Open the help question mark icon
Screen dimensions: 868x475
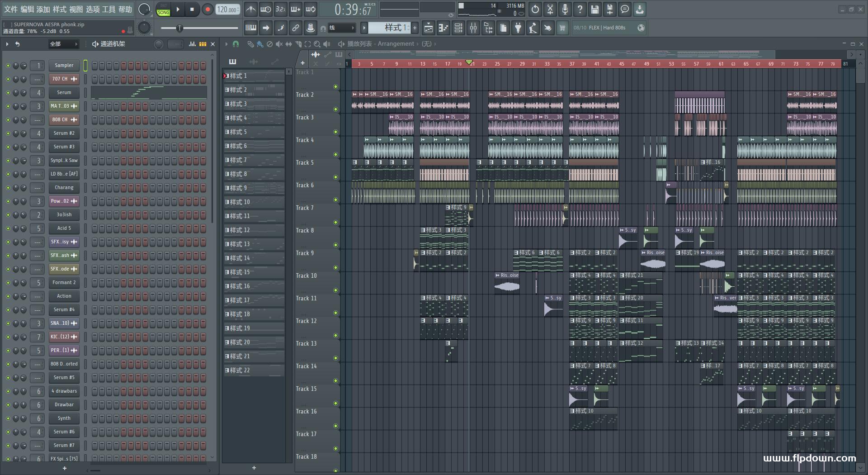[x=580, y=9]
